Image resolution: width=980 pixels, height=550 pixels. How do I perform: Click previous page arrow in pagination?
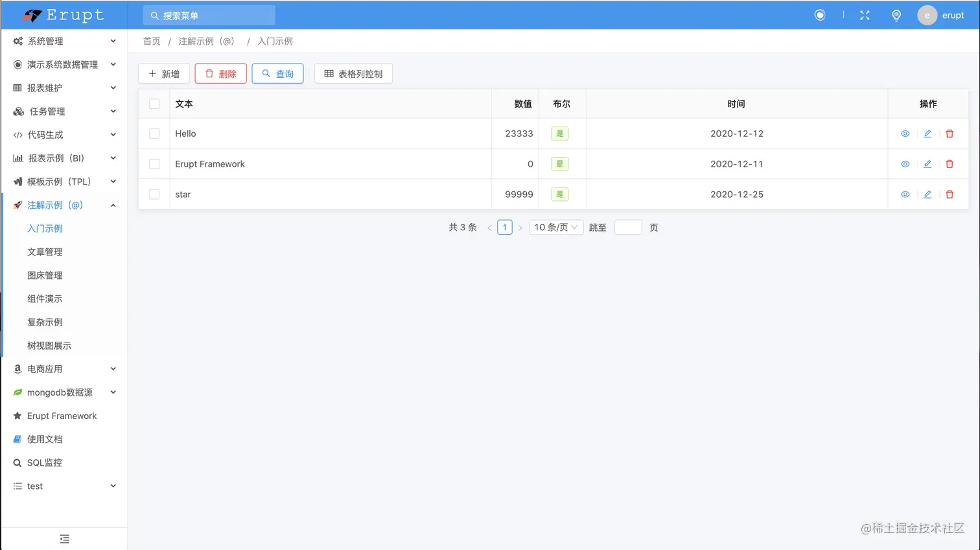pyautogui.click(x=489, y=228)
